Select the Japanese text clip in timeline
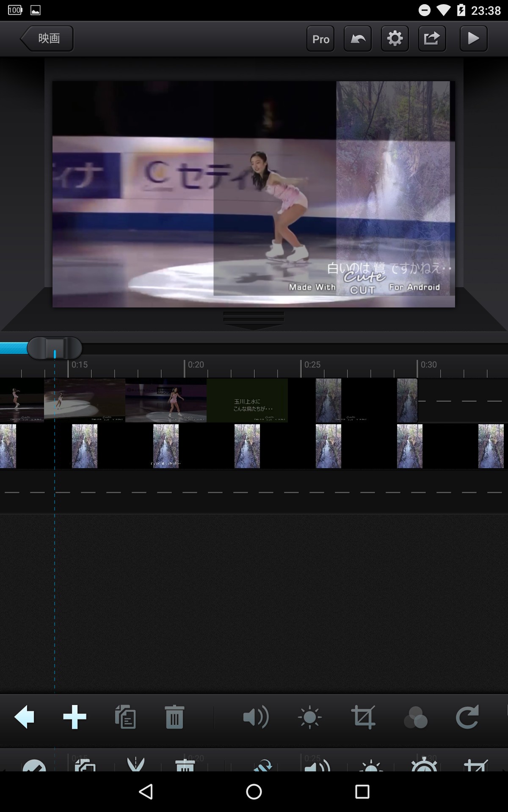508x812 pixels. click(247, 400)
